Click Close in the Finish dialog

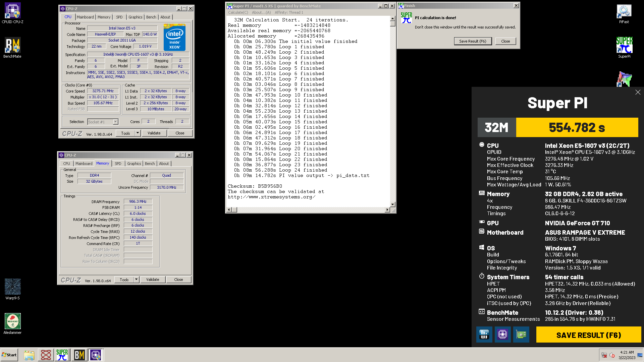pyautogui.click(x=505, y=41)
